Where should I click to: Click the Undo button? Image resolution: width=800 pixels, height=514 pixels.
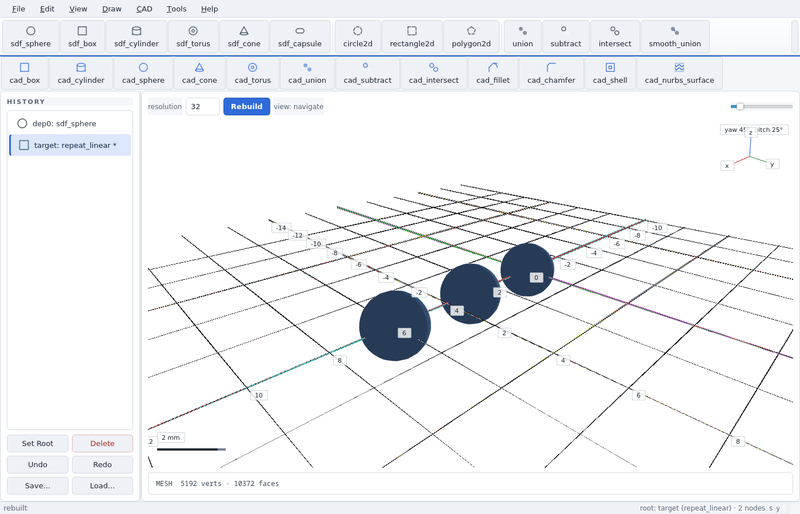38,464
